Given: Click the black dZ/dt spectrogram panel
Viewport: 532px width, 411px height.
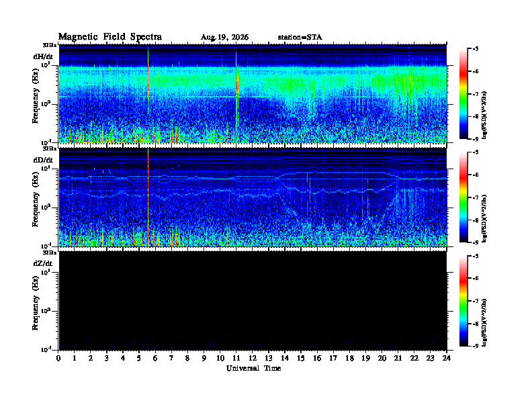Looking at the screenshot, I should pyautogui.click(x=253, y=301).
